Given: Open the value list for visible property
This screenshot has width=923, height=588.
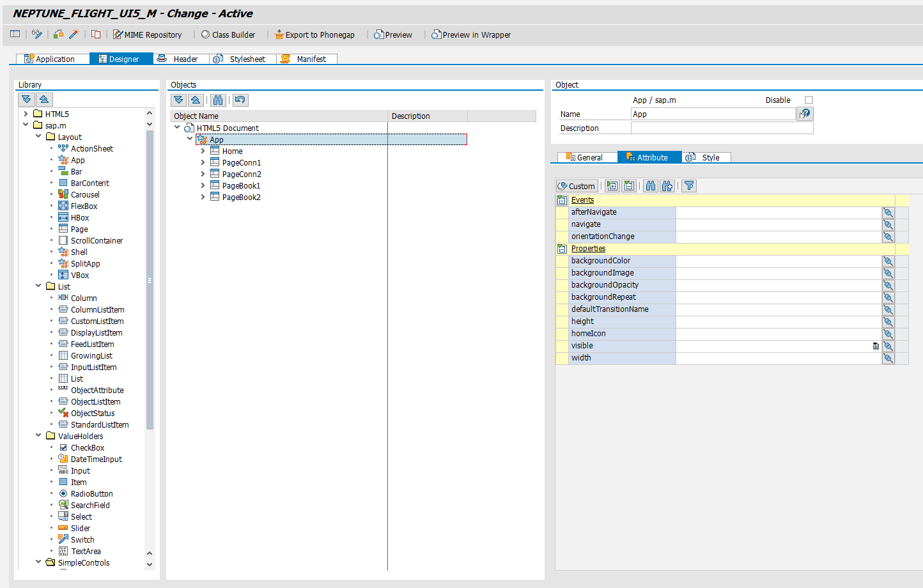Looking at the screenshot, I should coord(876,346).
